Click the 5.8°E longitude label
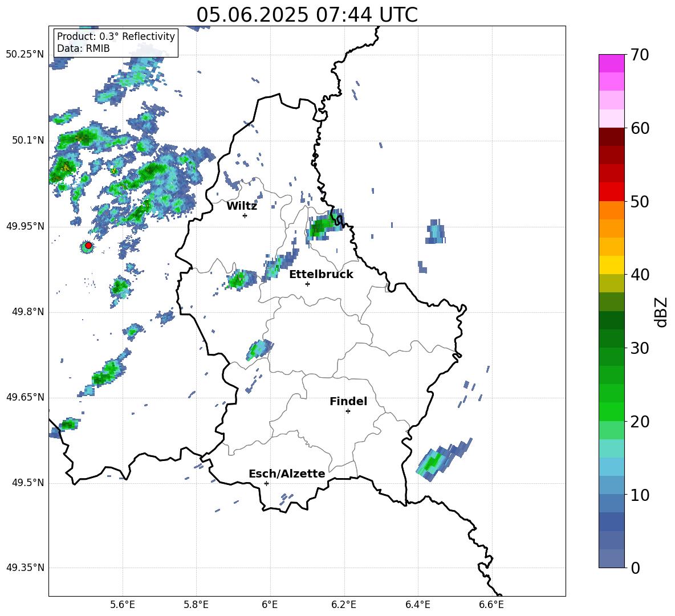Screen dimensions: 675x616 [196, 605]
